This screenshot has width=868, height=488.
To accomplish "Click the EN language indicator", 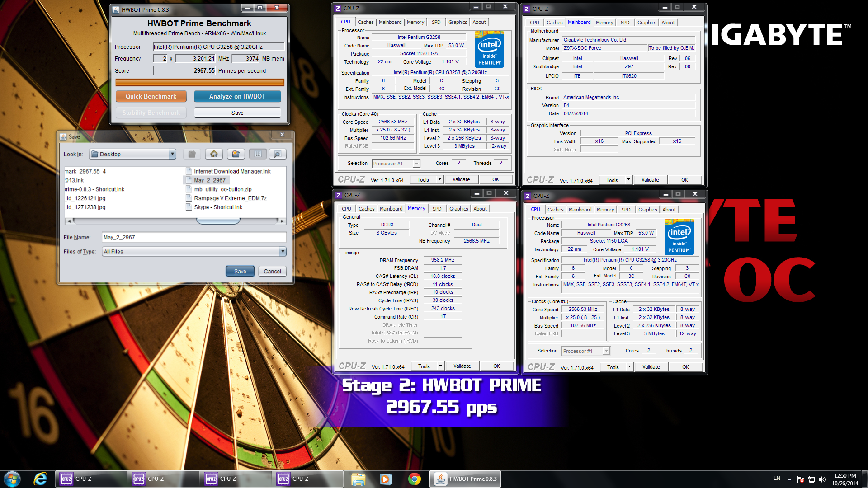I will [777, 478].
